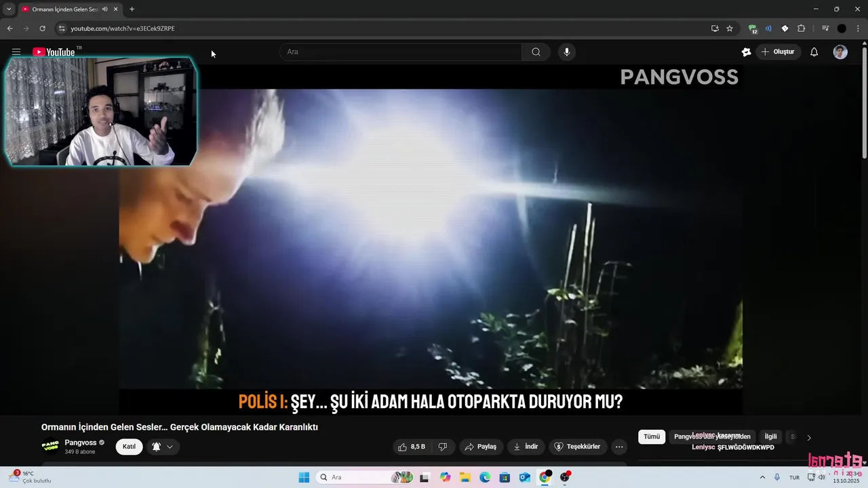
Task: Open the Extensions puzzle icon
Action: pyautogui.click(x=801, y=28)
